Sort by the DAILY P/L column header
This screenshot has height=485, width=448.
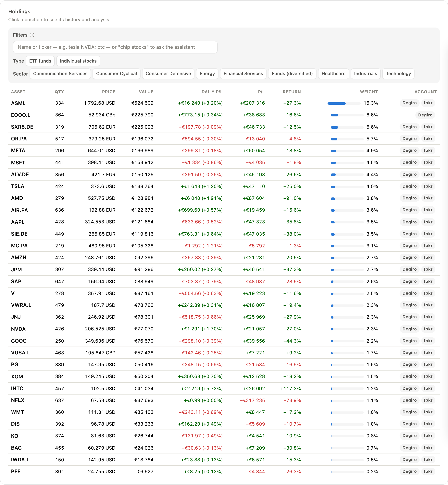point(212,92)
